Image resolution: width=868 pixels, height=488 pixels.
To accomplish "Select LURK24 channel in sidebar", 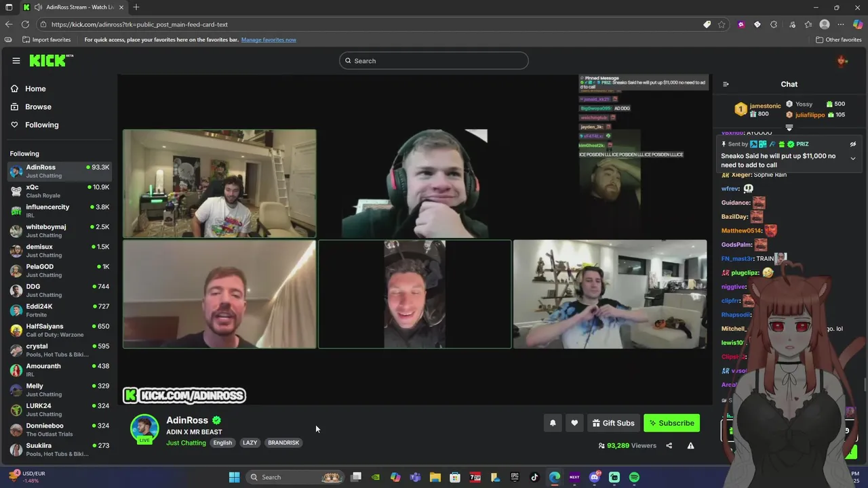I will [60, 409].
